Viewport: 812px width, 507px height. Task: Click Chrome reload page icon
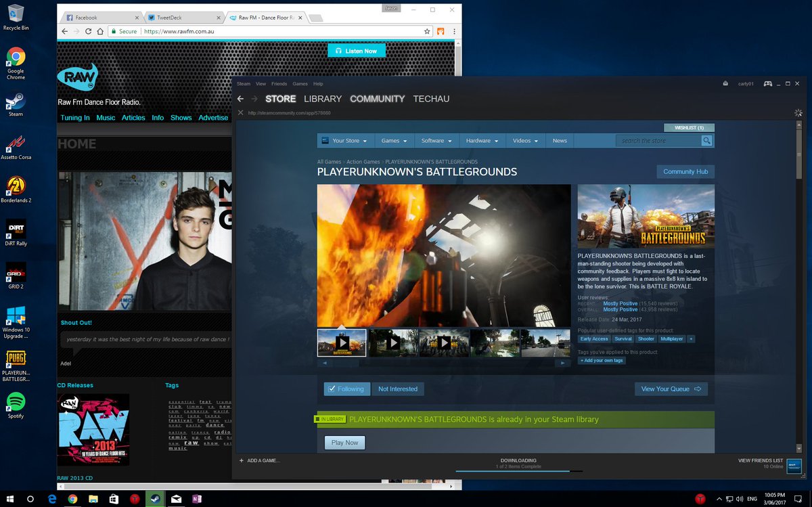tap(87, 31)
